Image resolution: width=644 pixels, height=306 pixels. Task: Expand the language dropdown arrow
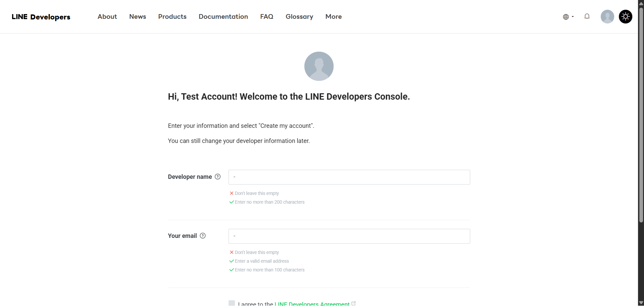[573, 17]
